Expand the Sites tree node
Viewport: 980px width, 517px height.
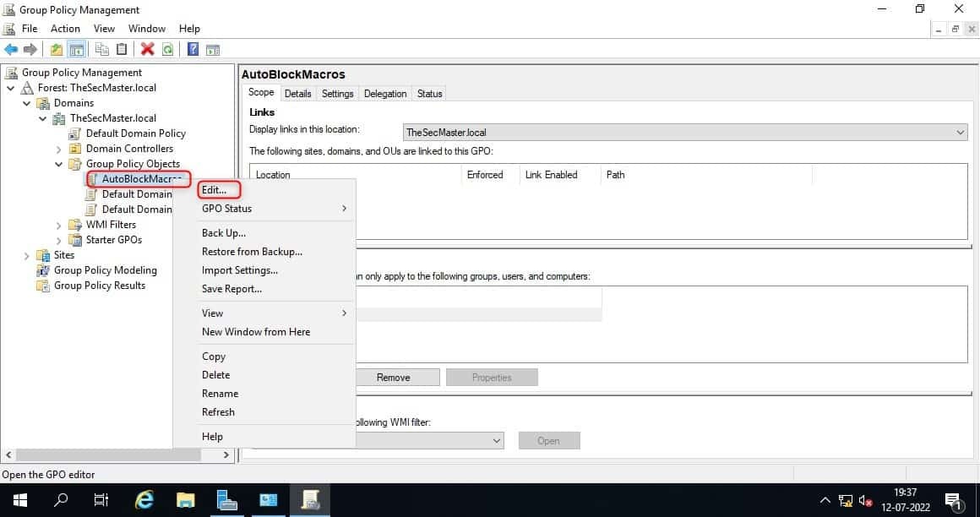coord(26,255)
